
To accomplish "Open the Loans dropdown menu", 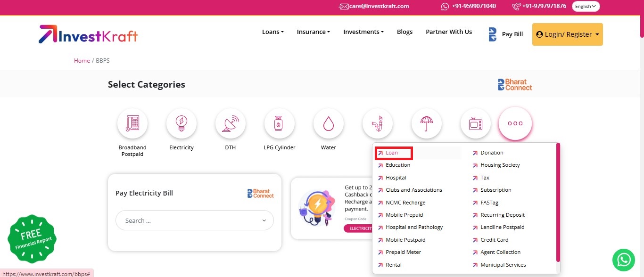I will click(x=273, y=32).
